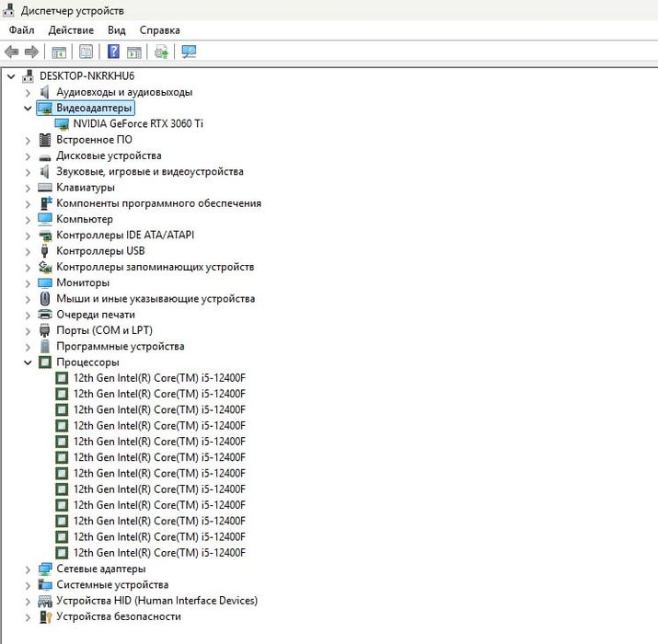Select the Контроллеры USB label
This screenshot has width=658, height=644.
[100, 251]
